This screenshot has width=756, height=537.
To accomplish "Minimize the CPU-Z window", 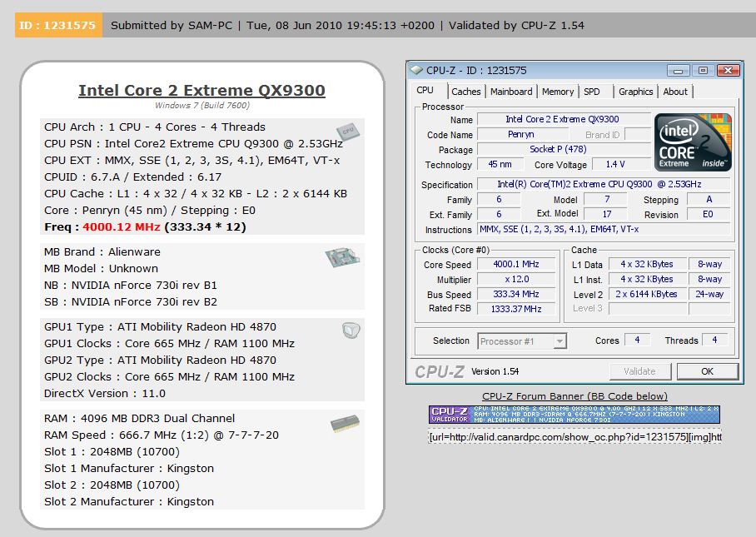I will [678, 71].
